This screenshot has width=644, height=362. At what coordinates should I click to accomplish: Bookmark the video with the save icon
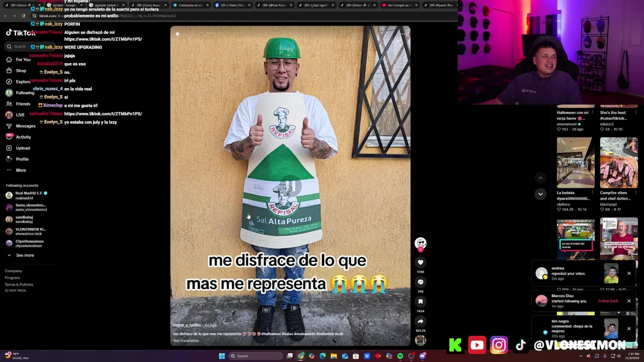pyautogui.click(x=421, y=302)
